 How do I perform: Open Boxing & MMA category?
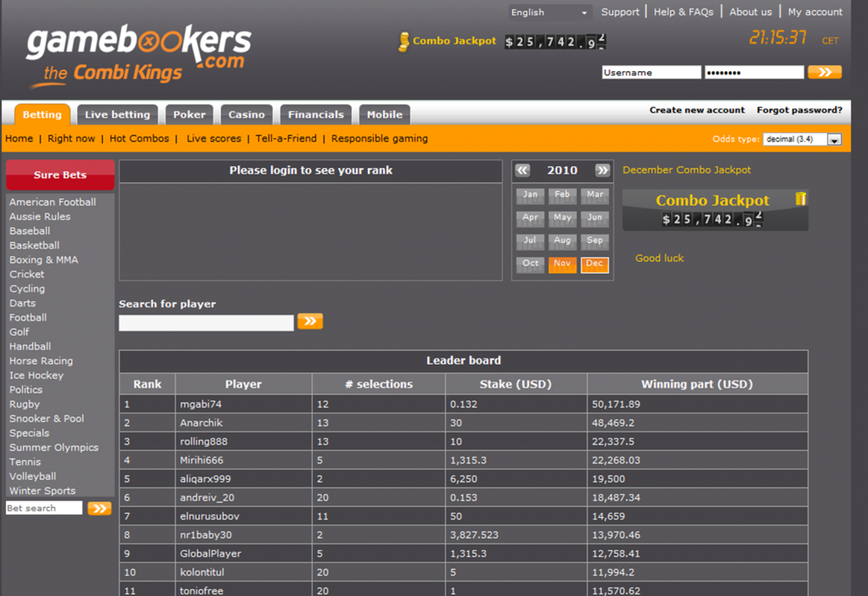point(44,259)
